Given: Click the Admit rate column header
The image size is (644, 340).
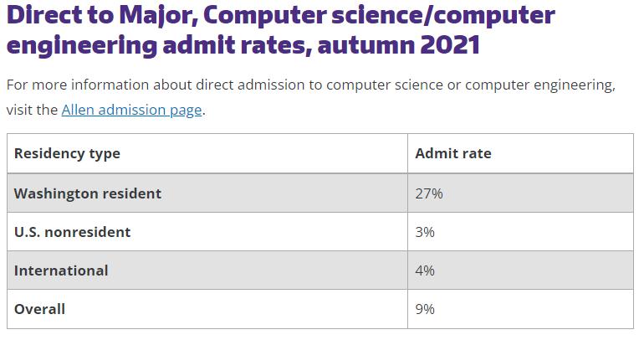Looking at the screenshot, I should 453,153.
